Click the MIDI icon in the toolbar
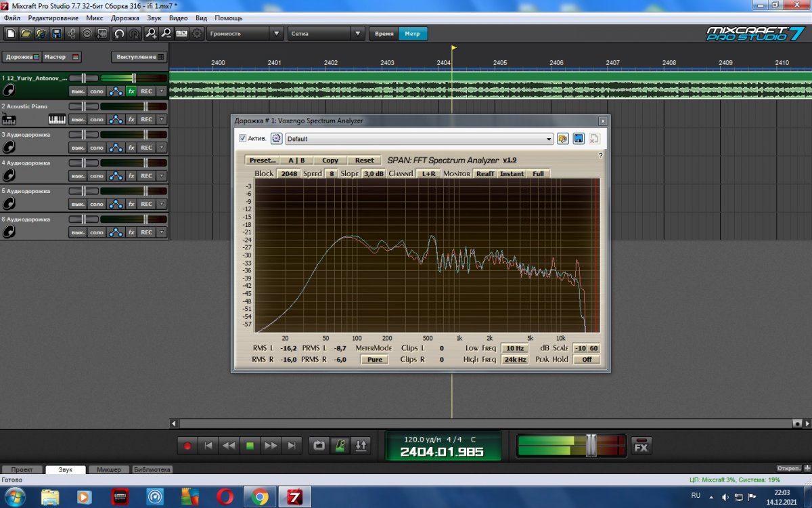This screenshot has width=812, height=508. [181, 33]
